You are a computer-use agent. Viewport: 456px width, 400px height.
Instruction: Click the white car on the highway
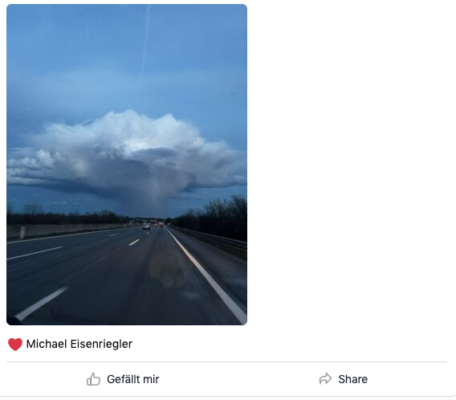pyautogui.click(x=146, y=227)
